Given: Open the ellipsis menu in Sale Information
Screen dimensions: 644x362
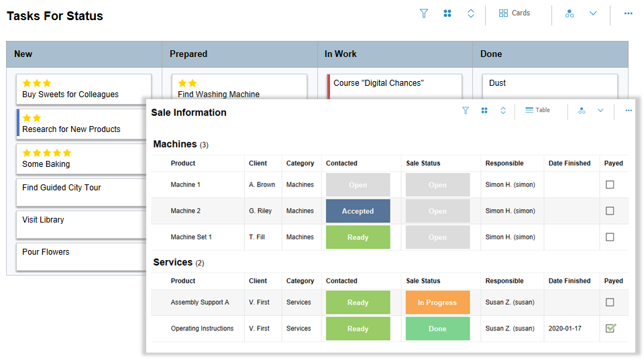Looking at the screenshot, I should [x=629, y=111].
